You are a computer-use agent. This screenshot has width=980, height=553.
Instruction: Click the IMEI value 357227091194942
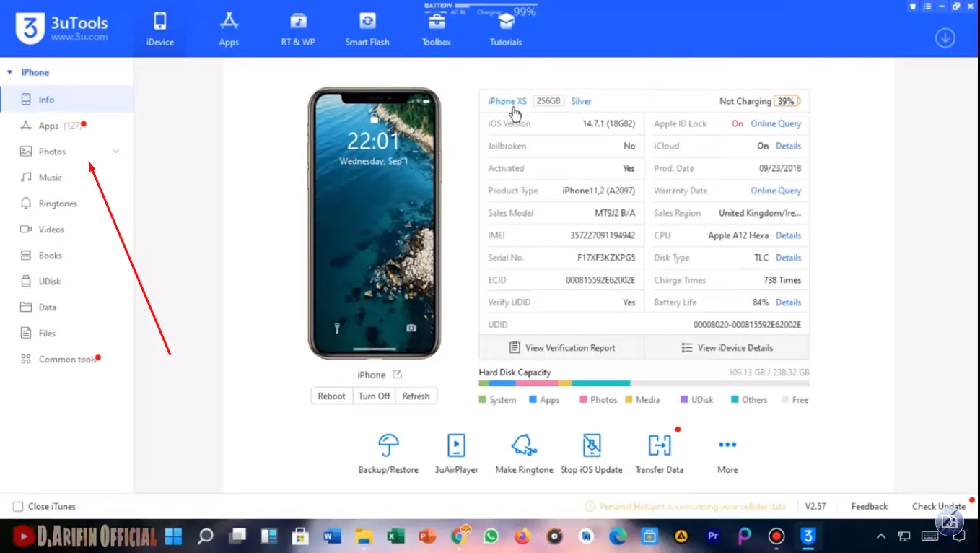[603, 235]
